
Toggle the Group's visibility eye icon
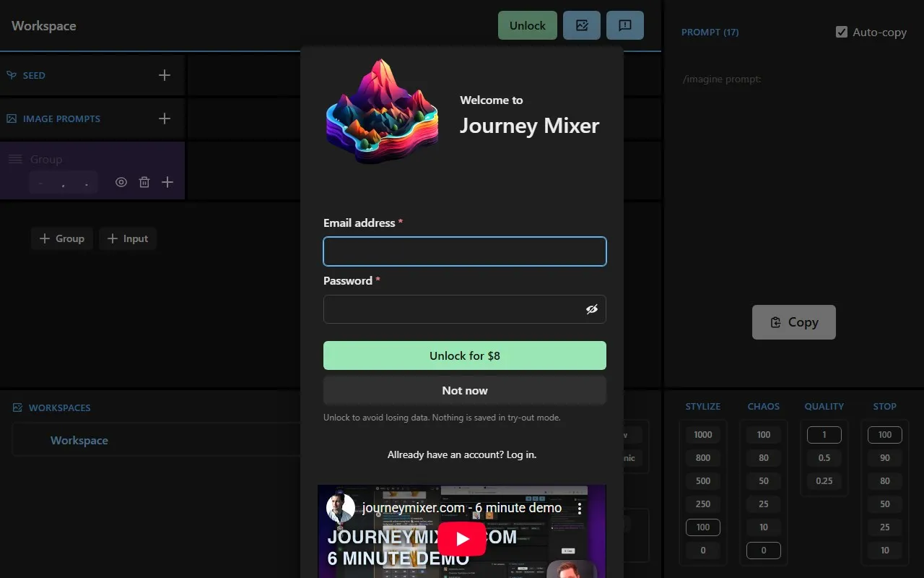(121, 182)
